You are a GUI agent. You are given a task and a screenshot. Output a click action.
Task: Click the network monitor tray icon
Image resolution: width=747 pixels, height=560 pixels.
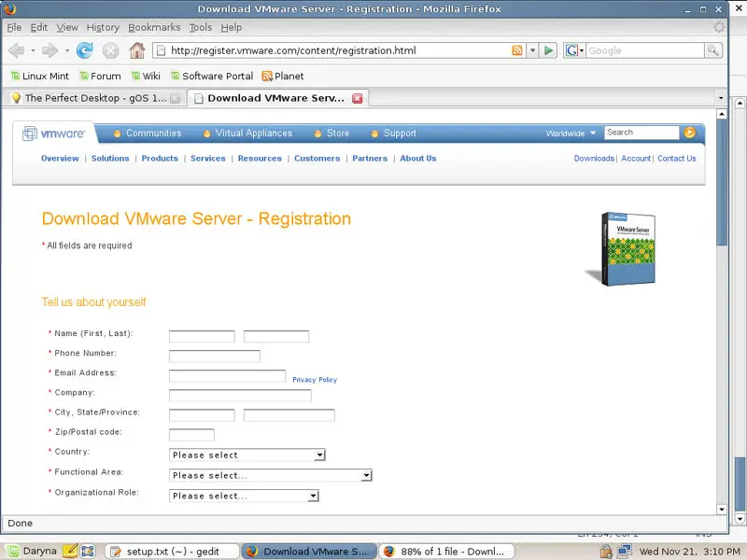(x=624, y=551)
